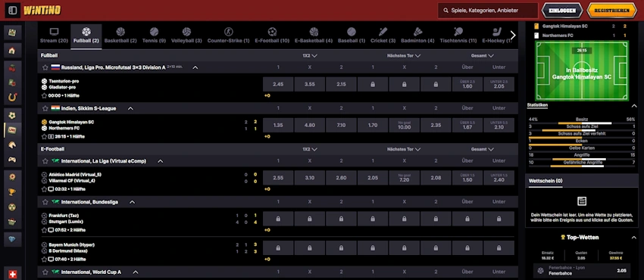Collapse the Russland Liga Pro league section
Image resolution: width=644 pixels, height=280 pixels.
pyautogui.click(x=195, y=67)
